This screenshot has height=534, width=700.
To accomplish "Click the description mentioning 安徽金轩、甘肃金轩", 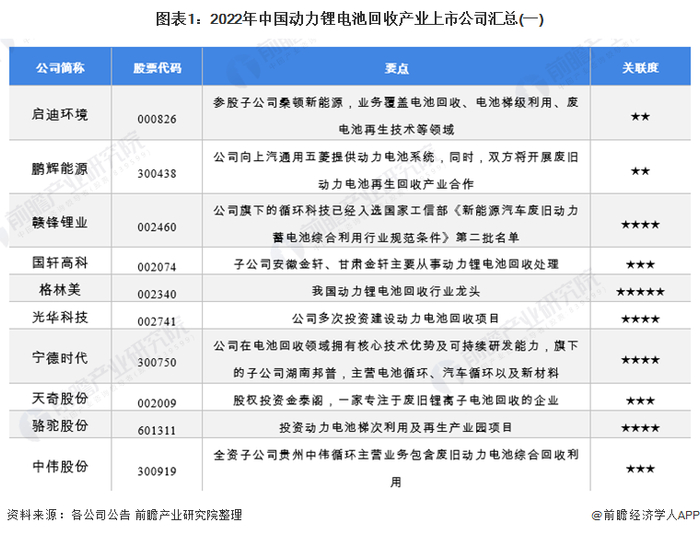I will pos(396,264).
